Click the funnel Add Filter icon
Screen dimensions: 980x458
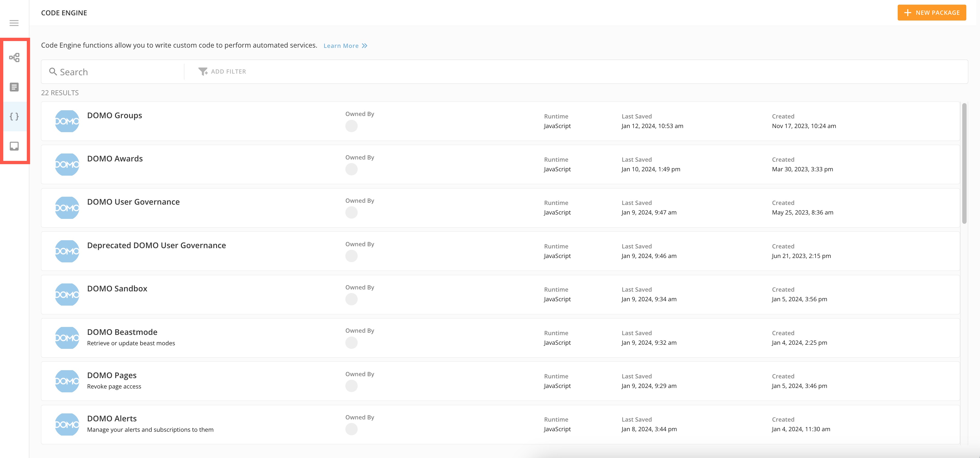(x=203, y=72)
